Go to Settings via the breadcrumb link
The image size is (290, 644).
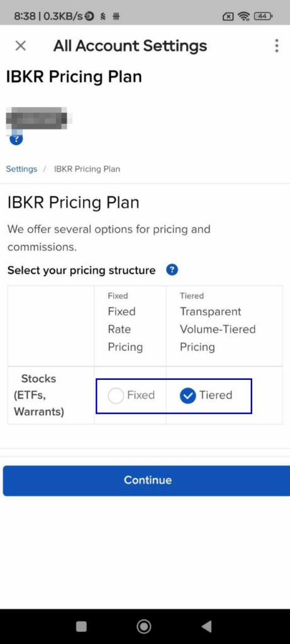[21, 169]
